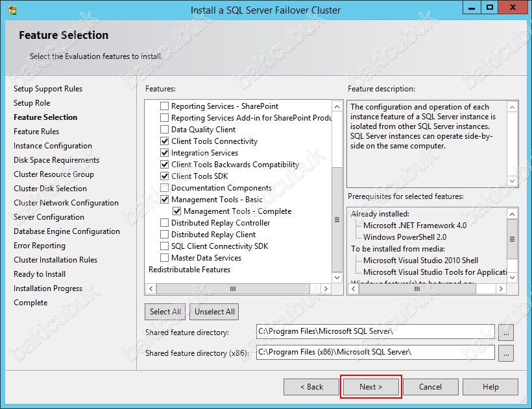The image size is (532, 409).
Task: Click Cluster Resource Group step
Action: tap(54, 174)
